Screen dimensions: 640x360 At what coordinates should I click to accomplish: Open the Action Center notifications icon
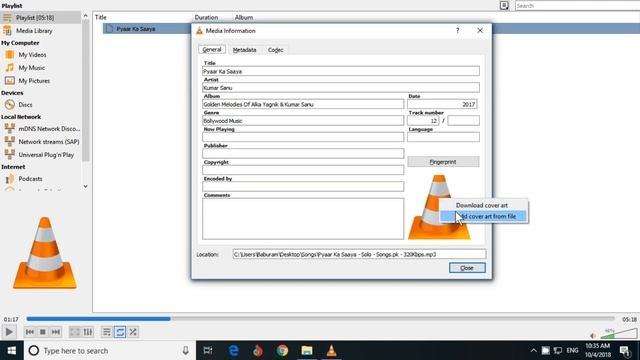(x=625, y=351)
